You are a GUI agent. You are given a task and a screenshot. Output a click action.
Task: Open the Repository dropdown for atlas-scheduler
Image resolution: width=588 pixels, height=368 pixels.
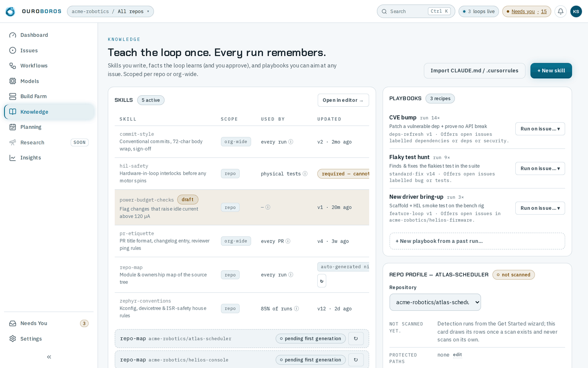click(435, 302)
